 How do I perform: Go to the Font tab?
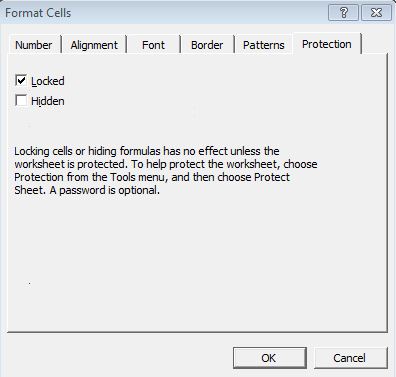tap(153, 45)
